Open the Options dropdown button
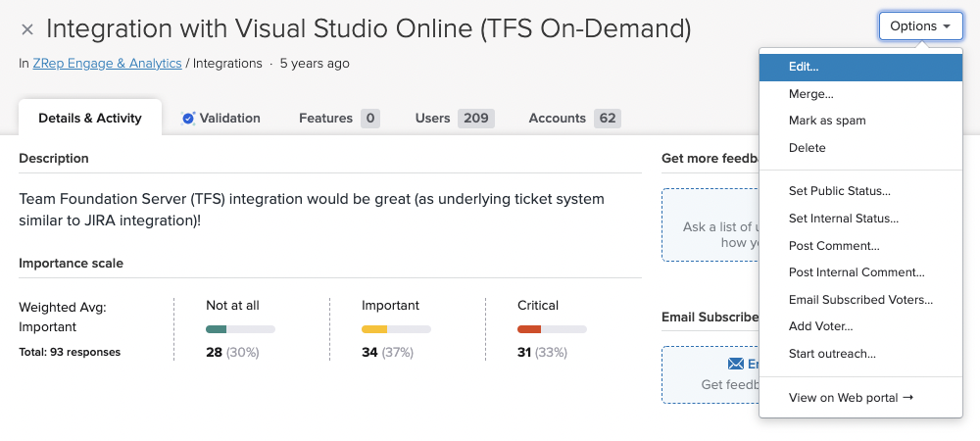This screenshot has width=980, height=441. [920, 26]
